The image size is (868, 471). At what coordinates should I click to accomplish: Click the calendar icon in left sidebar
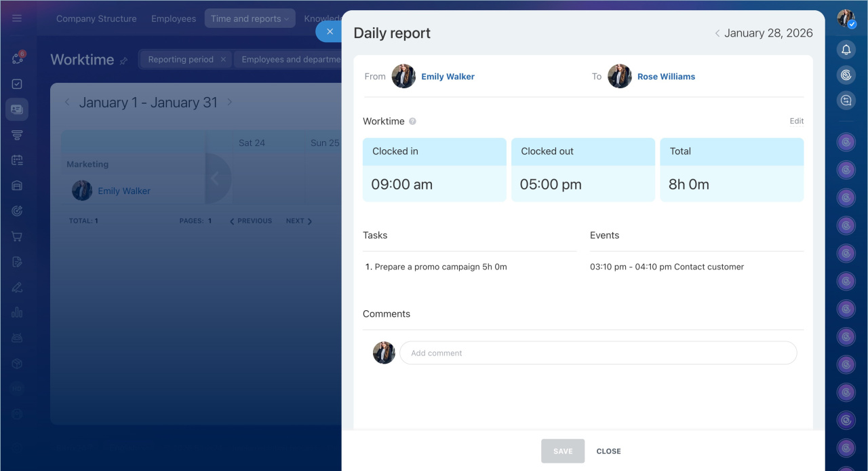(x=17, y=160)
